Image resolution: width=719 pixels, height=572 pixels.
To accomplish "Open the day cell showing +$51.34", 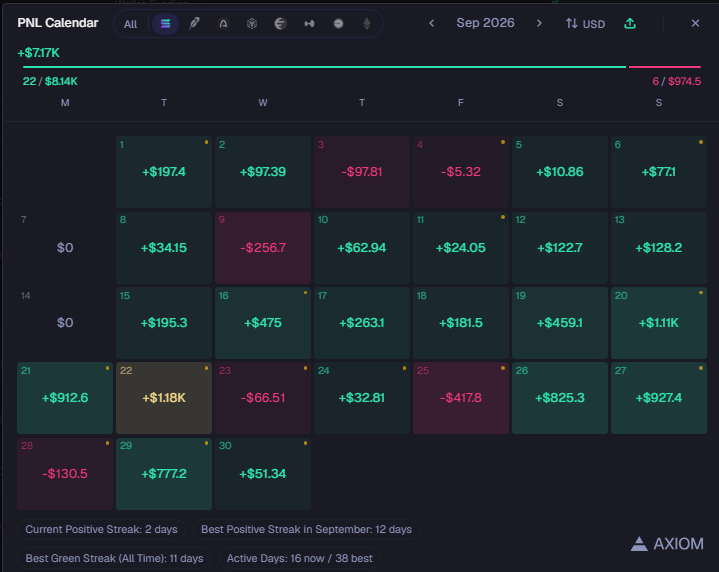I will coord(263,474).
